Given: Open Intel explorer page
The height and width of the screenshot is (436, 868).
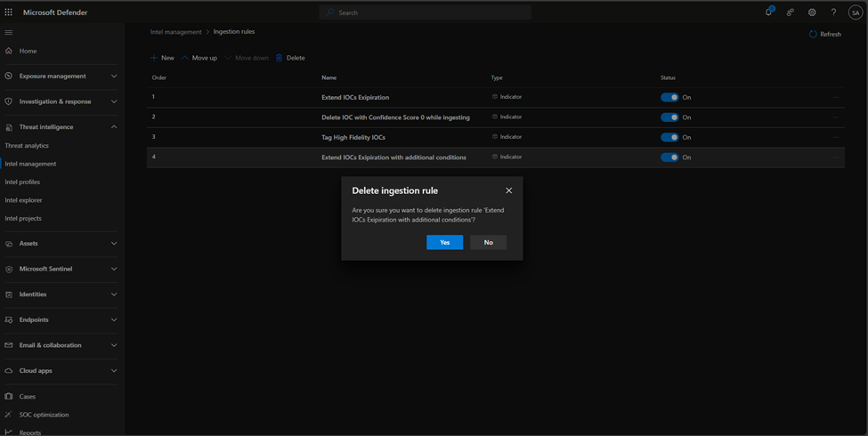Looking at the screenshot, I should [23, 200].
